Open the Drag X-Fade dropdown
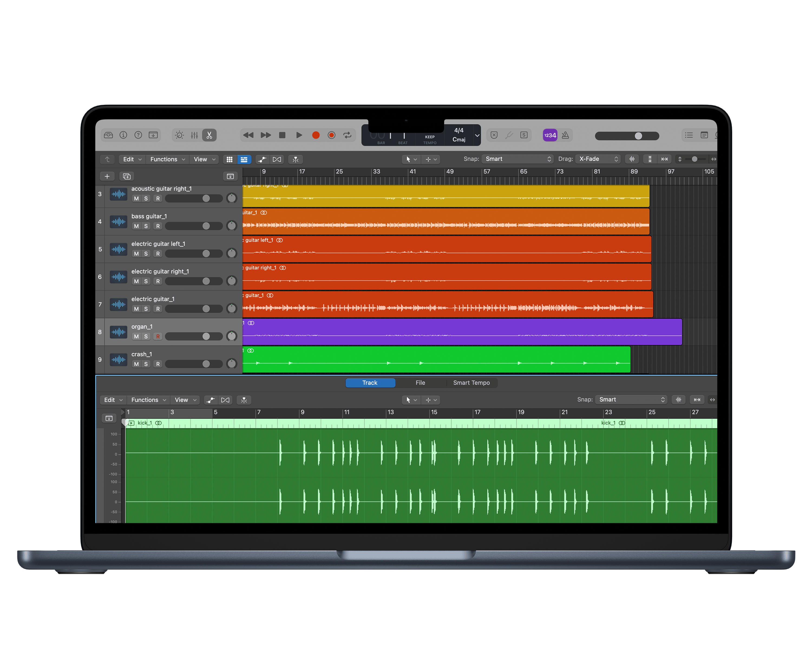Screen dimensions: 812x671 (598, 159)
